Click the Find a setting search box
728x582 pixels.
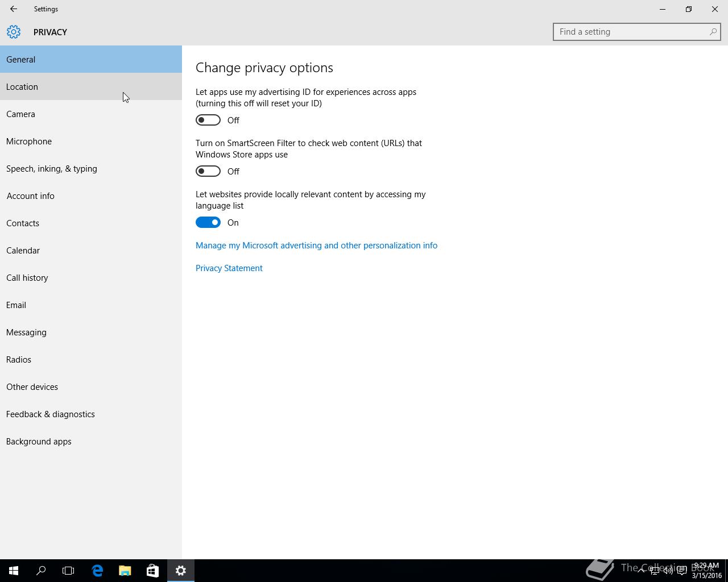[637, 32]
